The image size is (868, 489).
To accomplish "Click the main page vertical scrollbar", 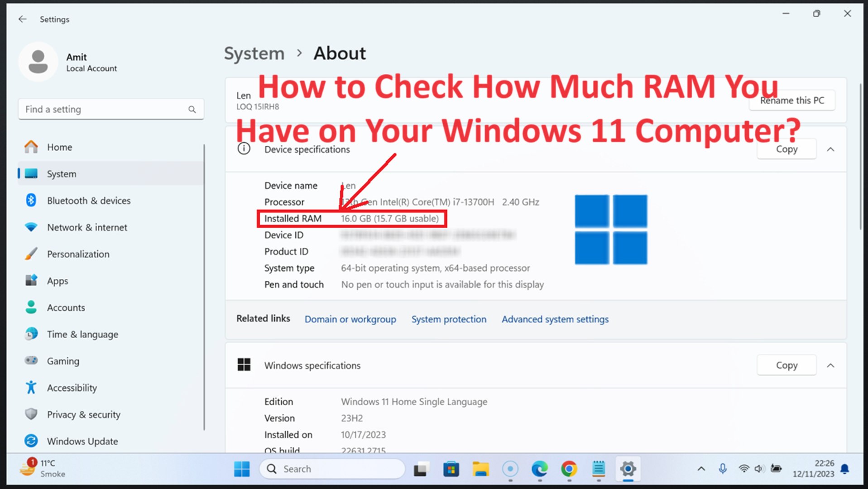I will (x=860, y=156).
